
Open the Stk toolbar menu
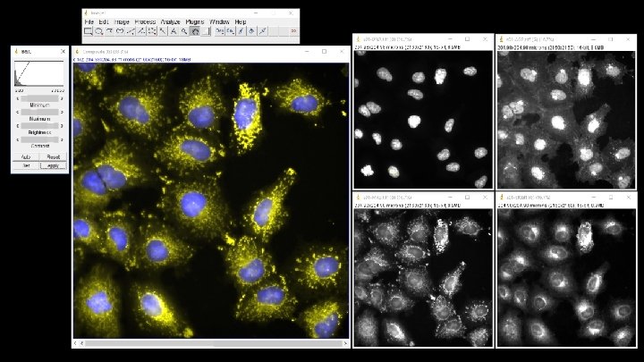coord(231,31)
